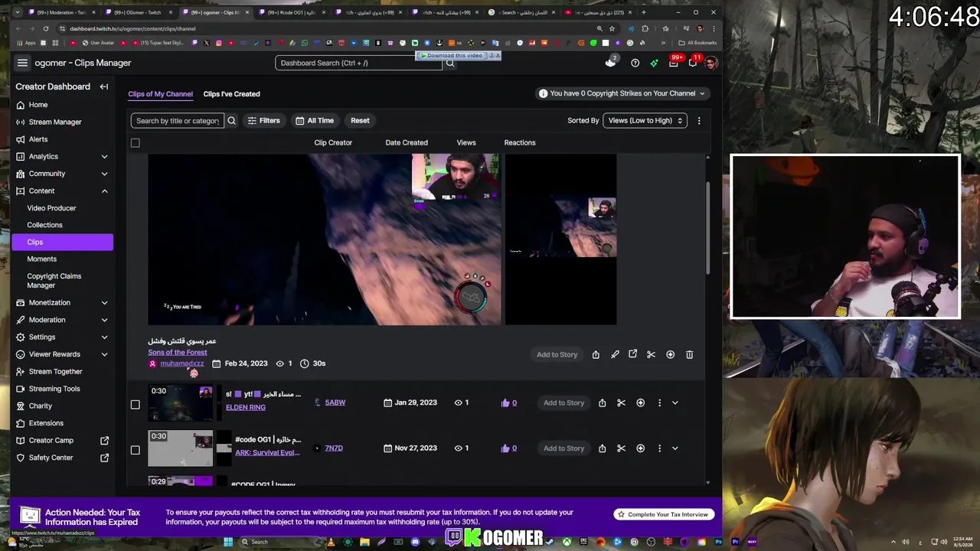Collapse the Content sidebar section
Screen dimensions: 980x551
[104, 191]
